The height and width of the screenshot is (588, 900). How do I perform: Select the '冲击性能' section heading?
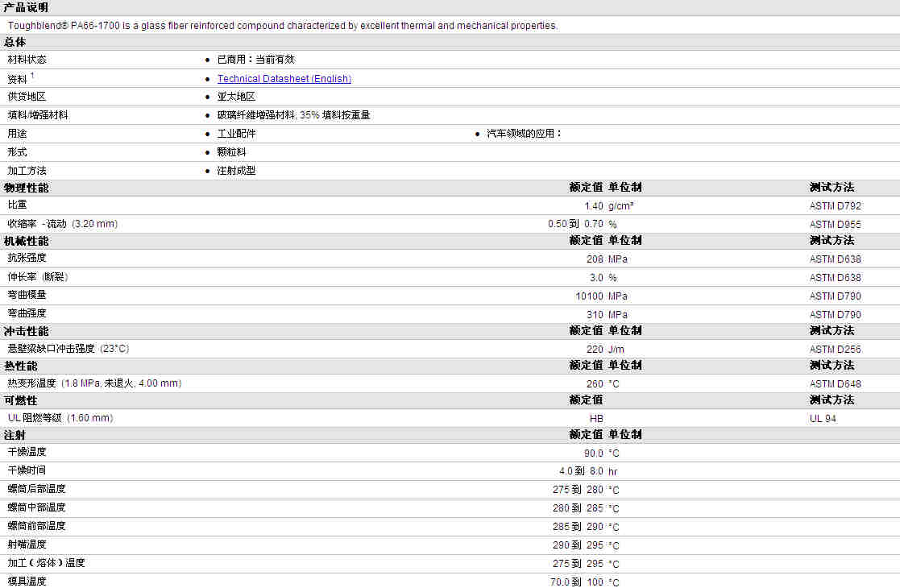point(27,332)
